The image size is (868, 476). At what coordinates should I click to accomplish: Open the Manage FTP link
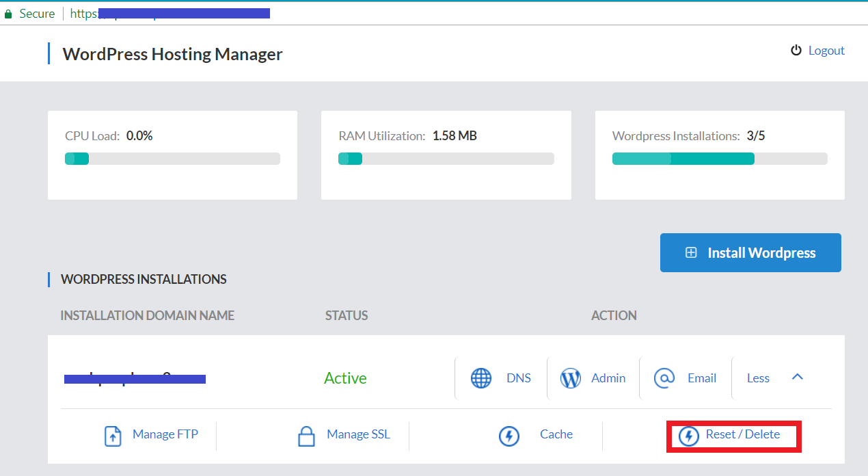coord(165,434)
